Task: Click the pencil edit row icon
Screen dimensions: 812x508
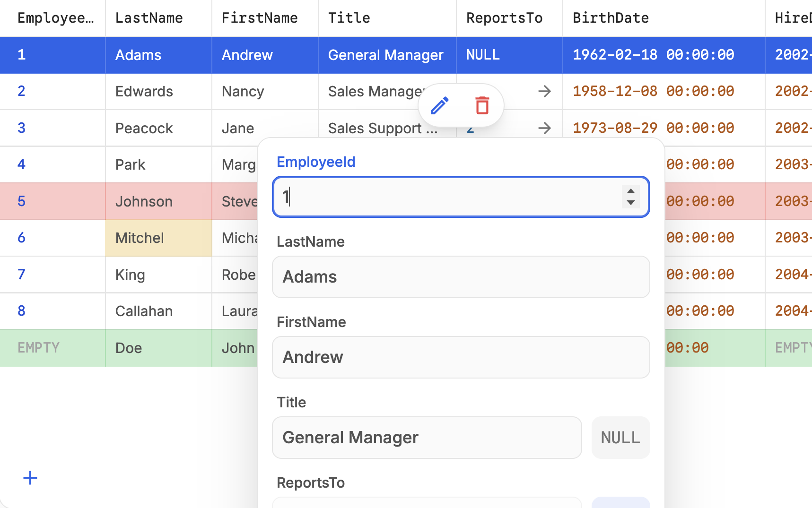Action: [x=439, y=106]
